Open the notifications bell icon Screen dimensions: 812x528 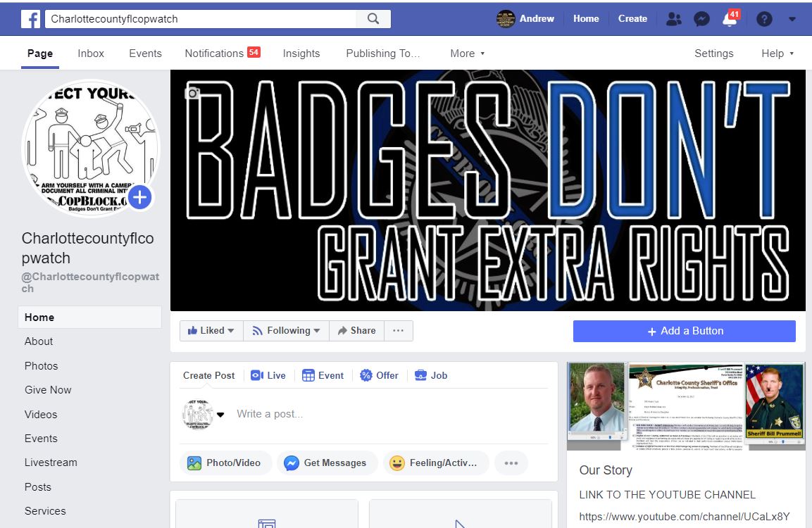[730, 19]
